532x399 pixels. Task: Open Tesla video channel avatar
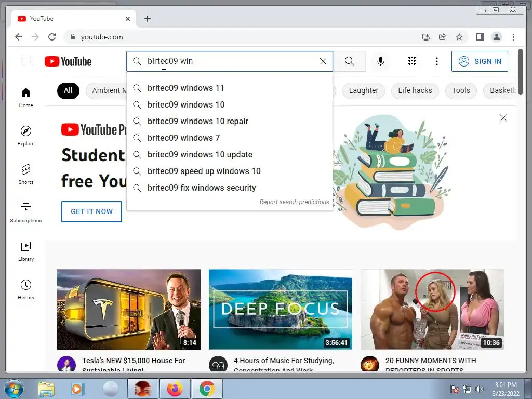(x=66, y=364)
